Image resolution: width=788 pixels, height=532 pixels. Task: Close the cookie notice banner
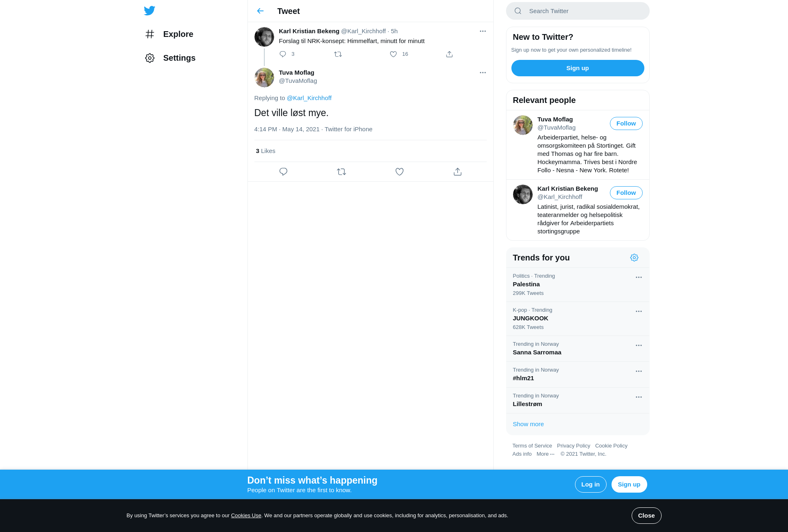646,516
